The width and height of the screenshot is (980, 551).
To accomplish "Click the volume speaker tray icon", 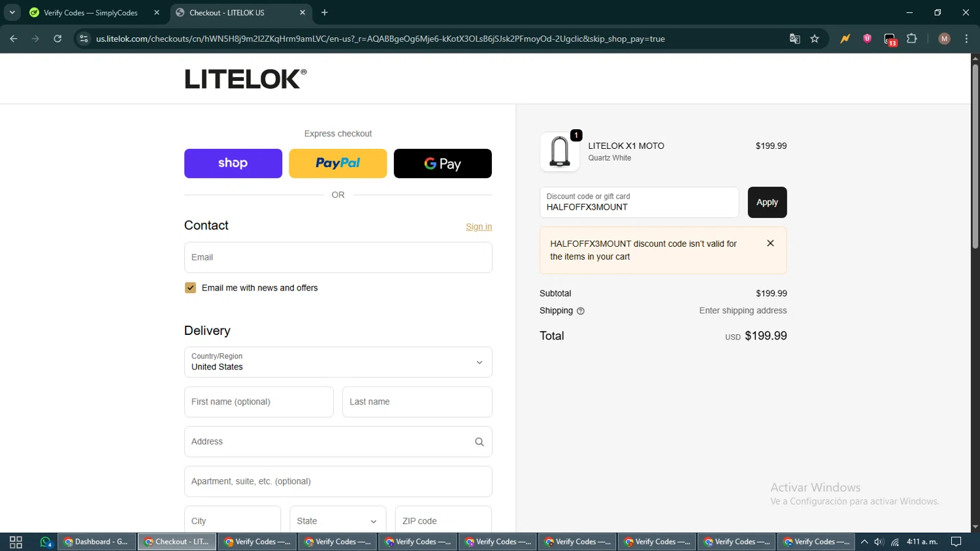I will (x=879, y=542).
